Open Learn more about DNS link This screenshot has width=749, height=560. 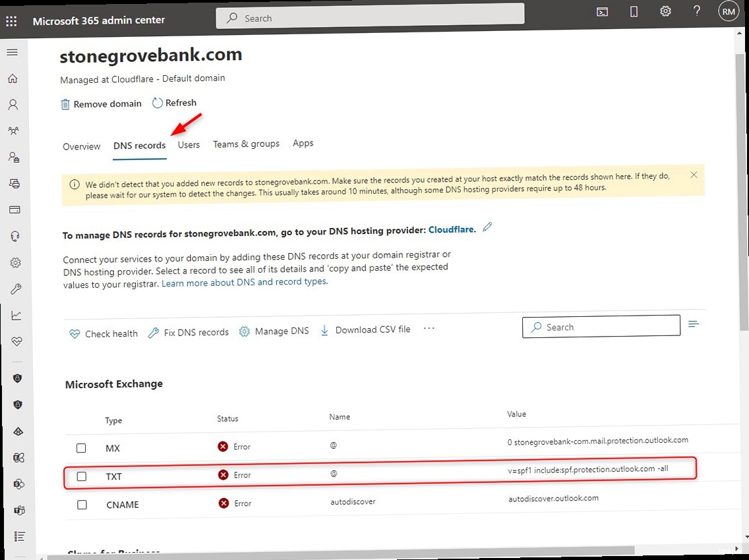[x=244, y=282]
